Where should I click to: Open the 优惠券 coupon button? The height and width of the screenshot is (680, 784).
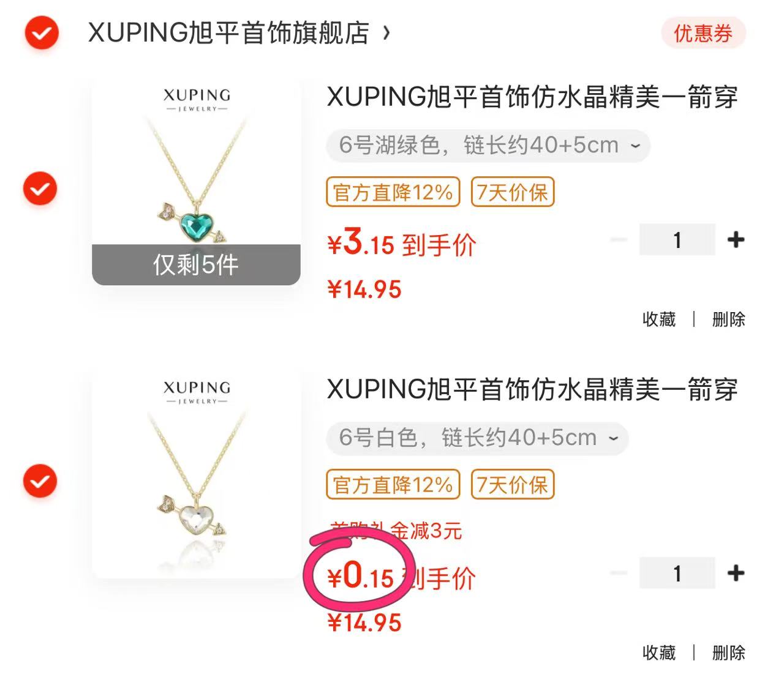703,33
